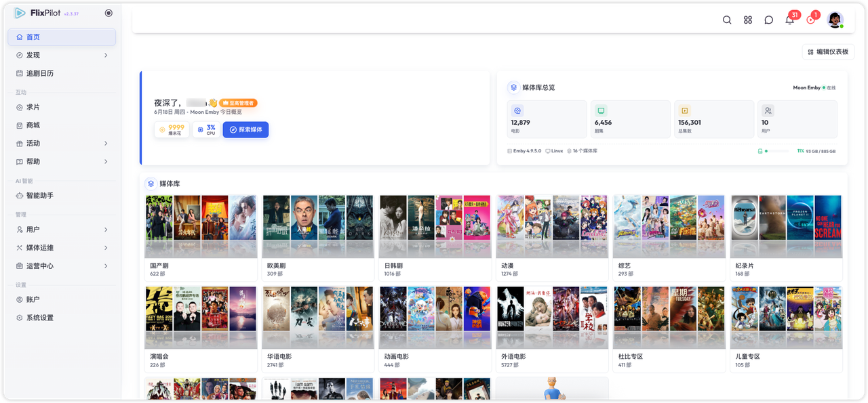Click the 帮助 book icon
Viewport: 868px width, 403px height.
pos(20,161)
